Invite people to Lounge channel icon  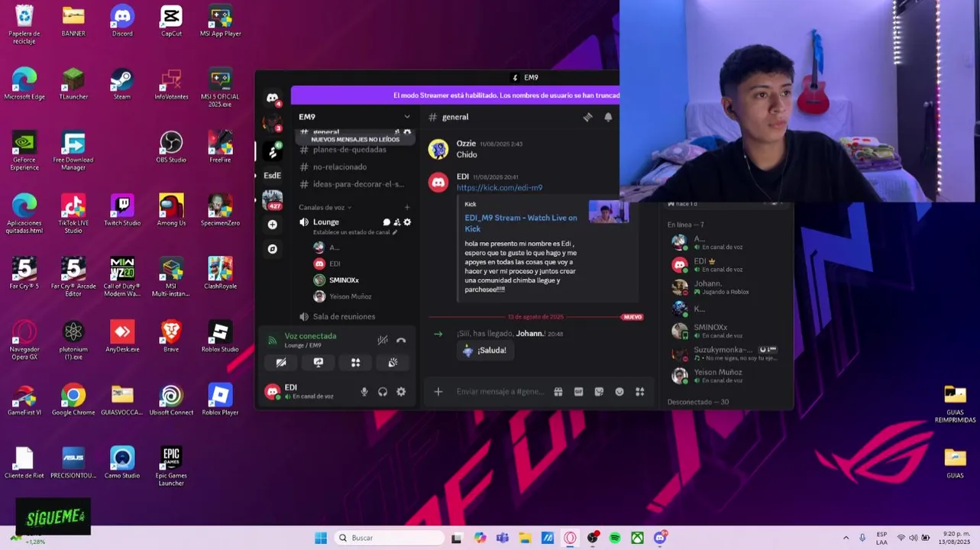(x=396, y=222)
